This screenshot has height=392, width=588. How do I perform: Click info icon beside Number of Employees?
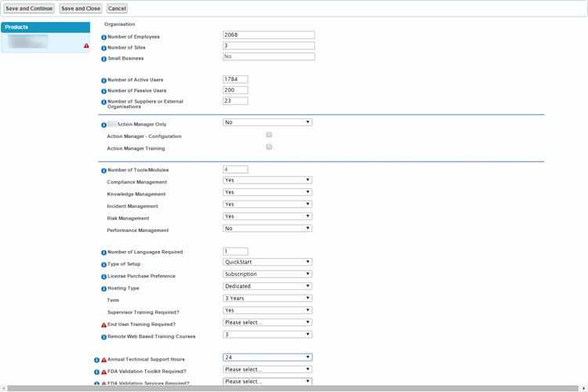(x=103, y=37)
